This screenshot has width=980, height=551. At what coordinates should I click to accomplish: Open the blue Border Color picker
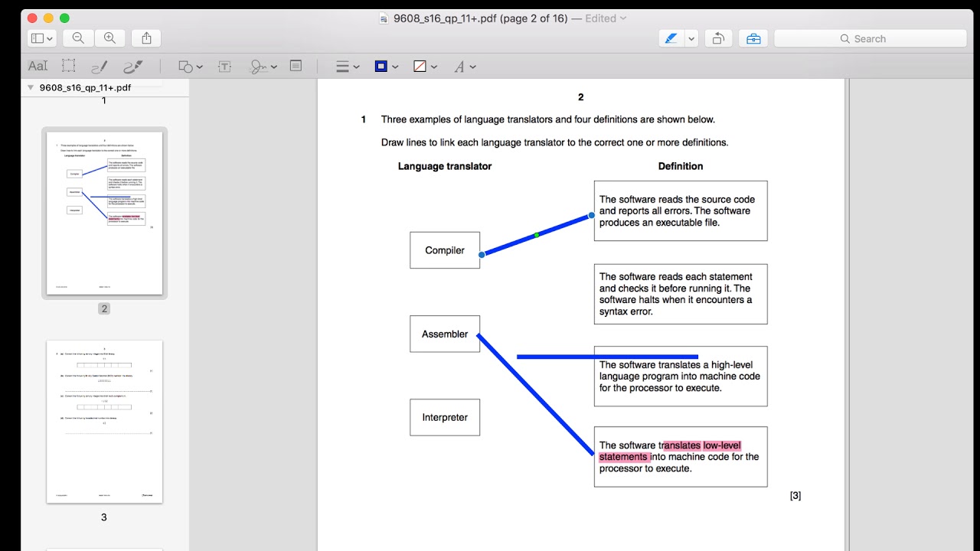coord(386,67)
